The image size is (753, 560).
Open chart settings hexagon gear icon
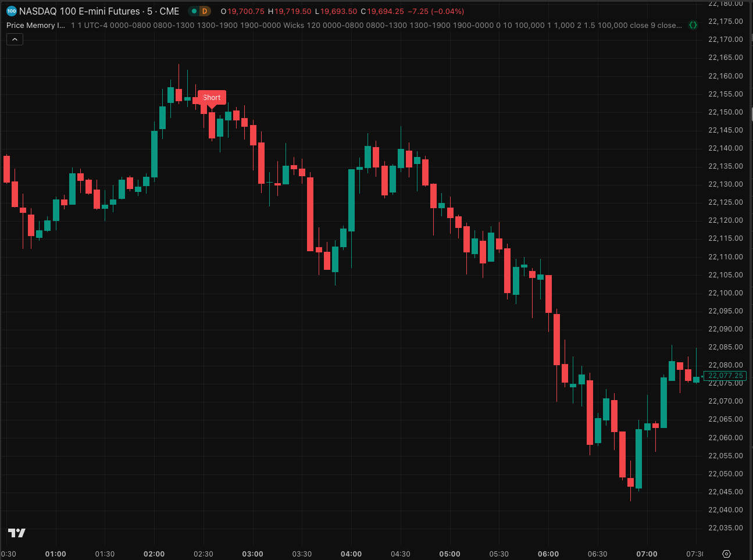click(x=726, y=554)
